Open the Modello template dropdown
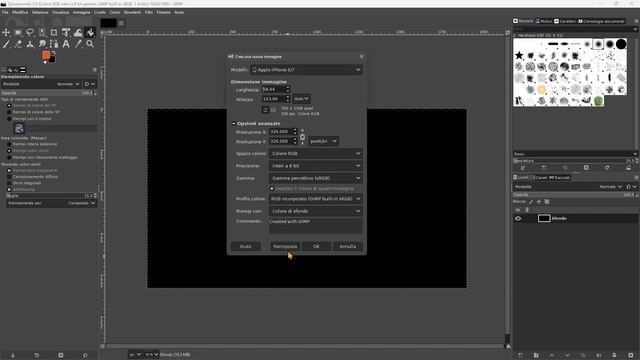Image resolution: width=640 pixels, height=360 pixels. pyautogui.click(x=307, y=70)
